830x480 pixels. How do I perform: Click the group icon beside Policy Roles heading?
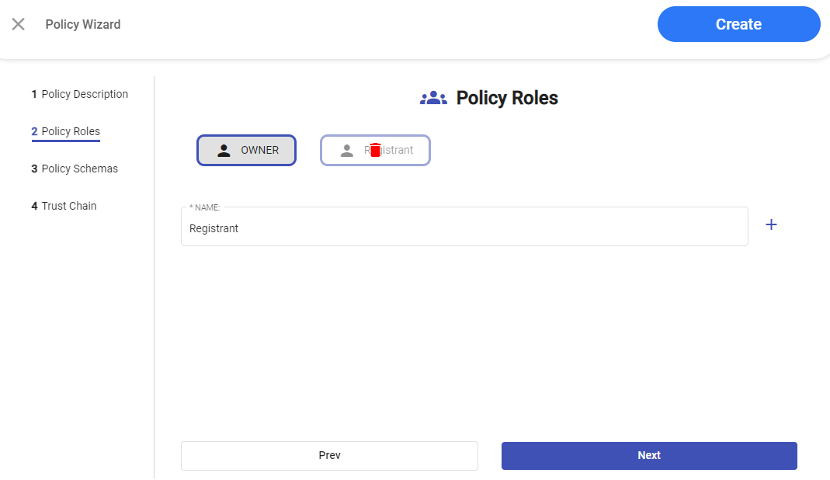coord(433,98)
